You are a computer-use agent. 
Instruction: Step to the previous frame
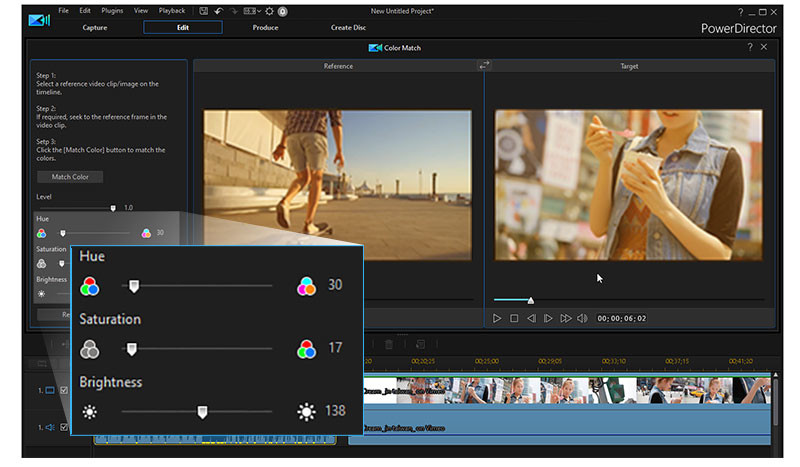click(x=531, y=318)
